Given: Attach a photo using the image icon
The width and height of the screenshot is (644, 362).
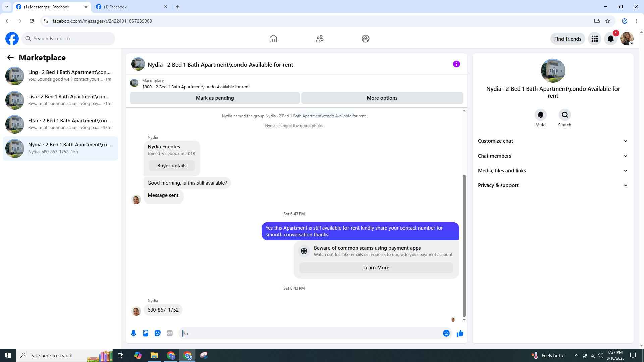Looking at the screenshot, I should point(146,333).
